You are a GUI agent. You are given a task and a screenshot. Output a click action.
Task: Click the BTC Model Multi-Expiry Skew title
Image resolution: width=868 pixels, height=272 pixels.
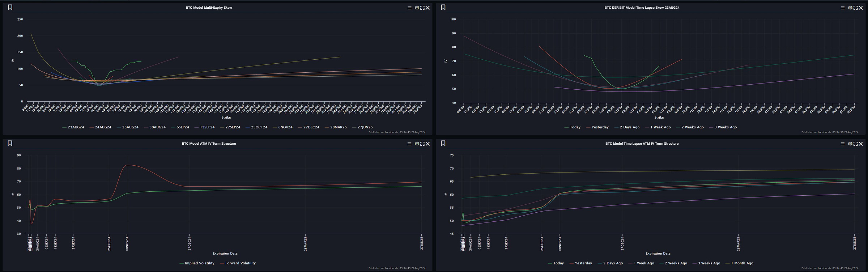pyautogui.click(x=209, y=8)
